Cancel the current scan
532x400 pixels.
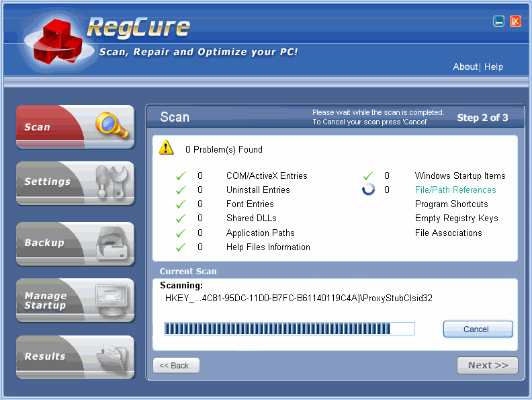pos(478,329)
